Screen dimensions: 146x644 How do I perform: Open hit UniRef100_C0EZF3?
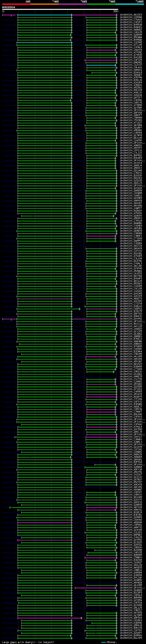(x=131, y=22)
